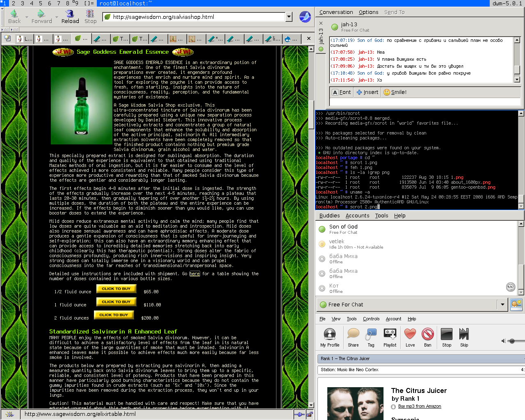Switch to the tab with the blue droplet icon
Viewport: 525px width, 420px height.
pos(292,39)
